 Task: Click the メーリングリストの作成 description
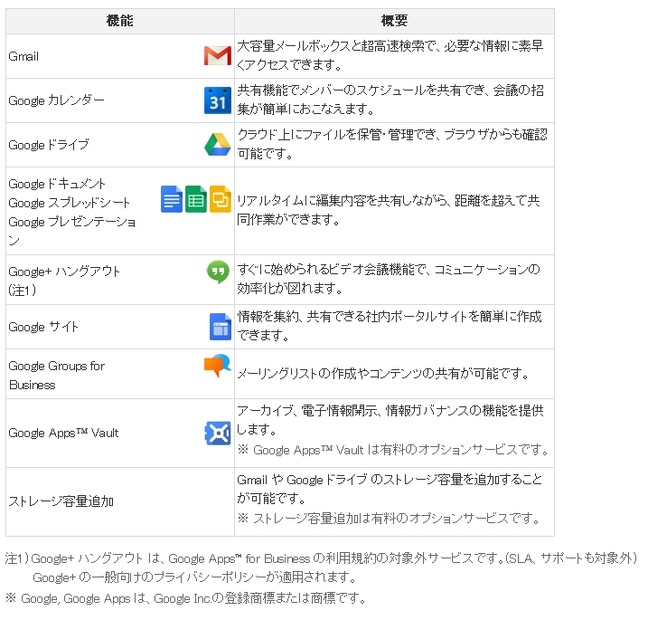point(383,374)
